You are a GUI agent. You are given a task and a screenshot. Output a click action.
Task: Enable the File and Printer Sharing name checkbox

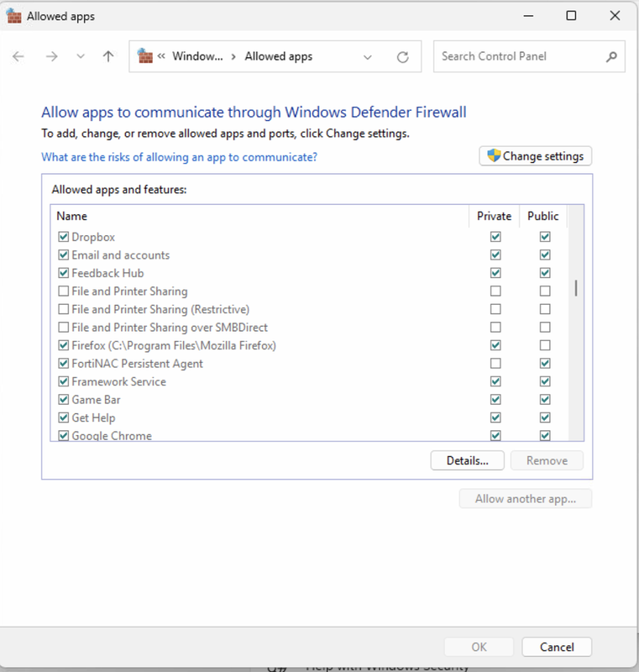pos(63,291)
